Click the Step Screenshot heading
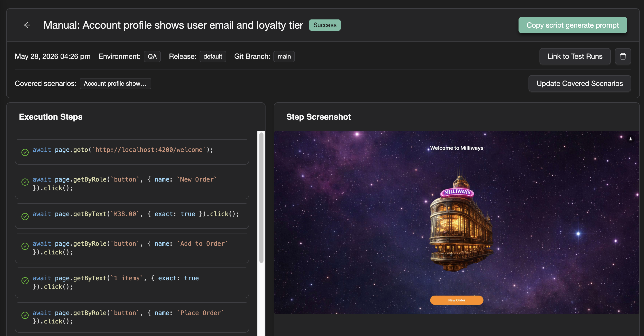 coord(318,117)
